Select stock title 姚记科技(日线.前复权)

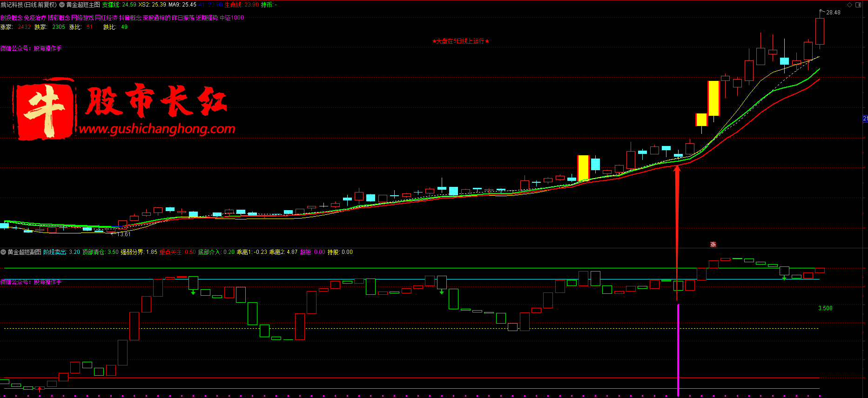pyautogui.click(x=29, y=5)
